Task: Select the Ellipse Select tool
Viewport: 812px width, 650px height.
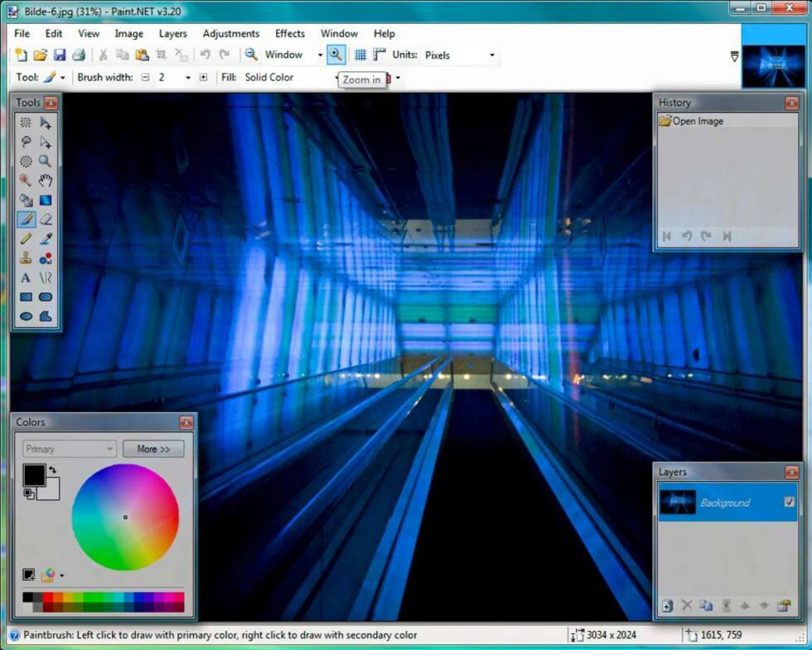Action: click(x=26, y=161)
